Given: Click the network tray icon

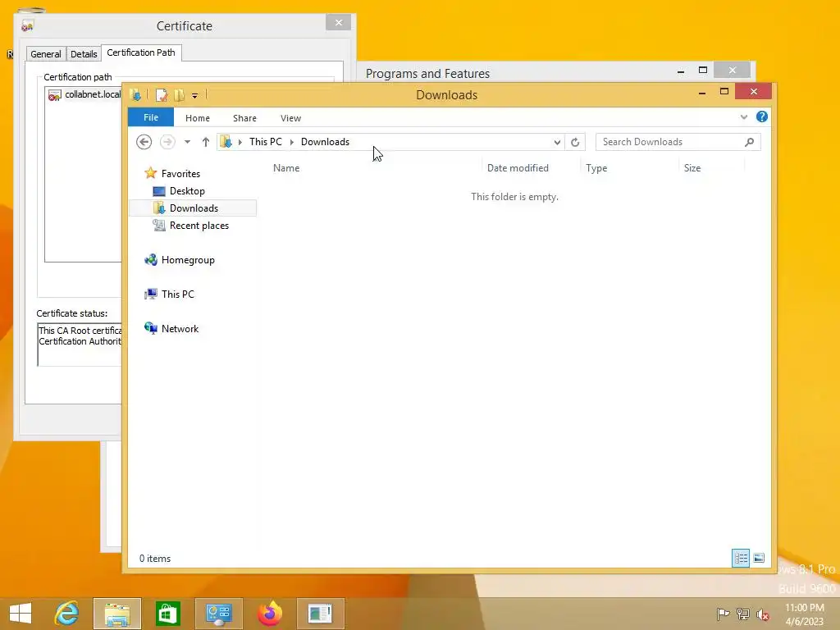Looking at the screenshot, I should [742, 614].
